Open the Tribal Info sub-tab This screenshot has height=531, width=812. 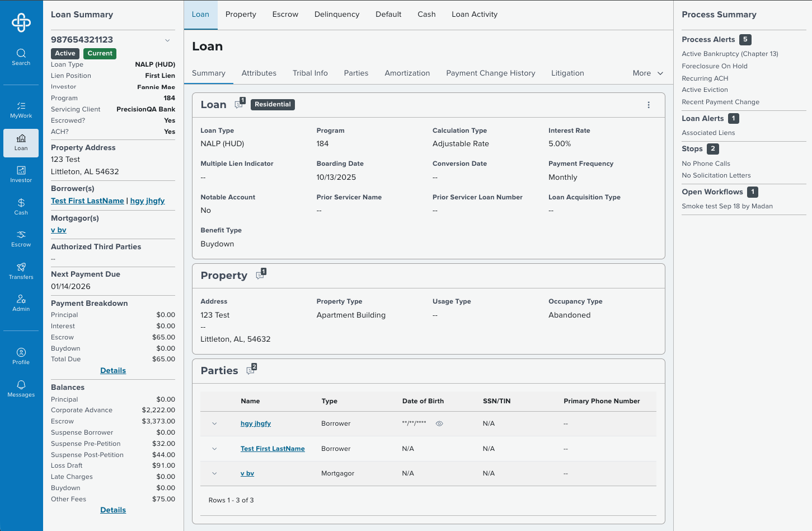310,73
